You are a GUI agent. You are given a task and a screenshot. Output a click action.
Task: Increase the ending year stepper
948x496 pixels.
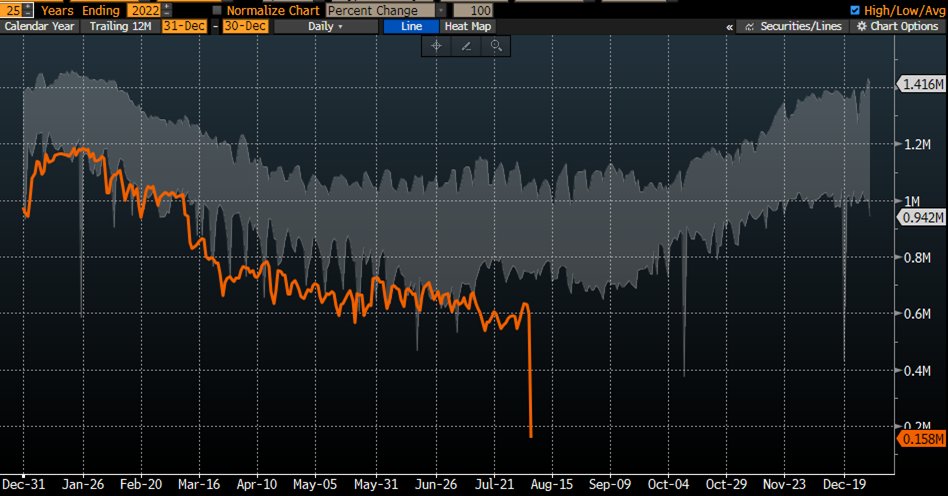[x=167, y=7]
